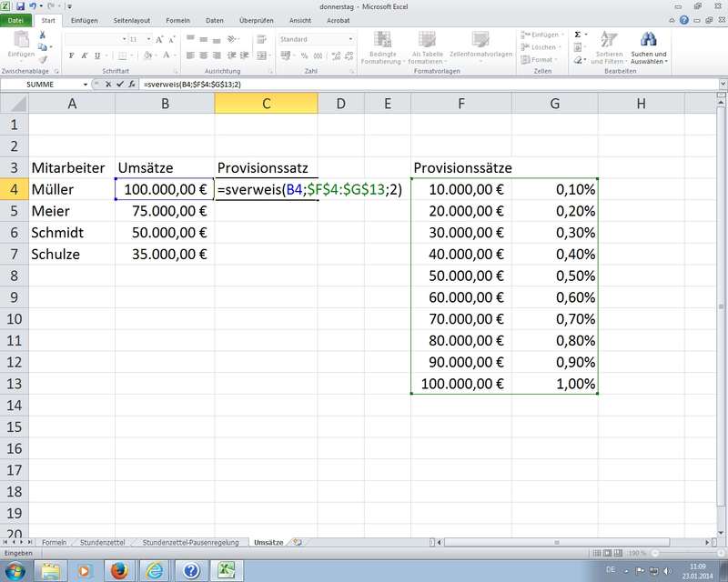The height and width of the screenshot is (582, 728).
Task: Click the Undo arrow icon
Action: 32,6
